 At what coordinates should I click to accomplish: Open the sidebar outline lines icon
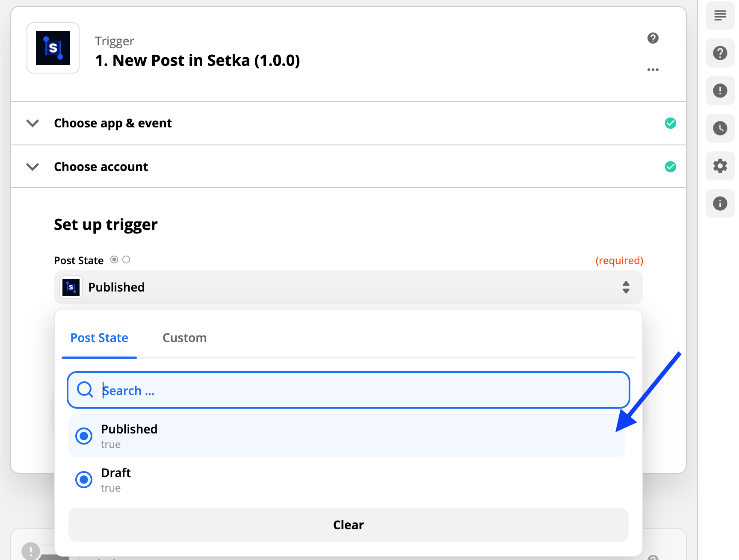[x=720, y=16]
